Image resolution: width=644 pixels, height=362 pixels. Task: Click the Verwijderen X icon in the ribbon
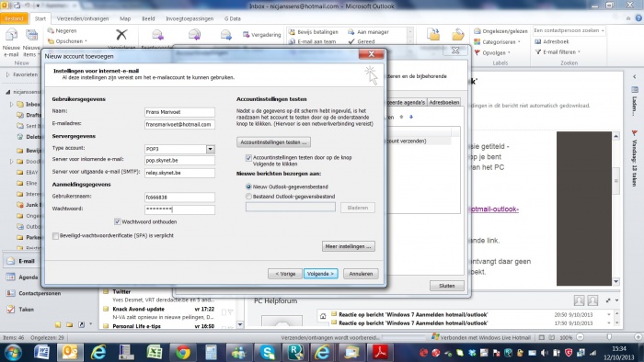(x=121, y=34)
